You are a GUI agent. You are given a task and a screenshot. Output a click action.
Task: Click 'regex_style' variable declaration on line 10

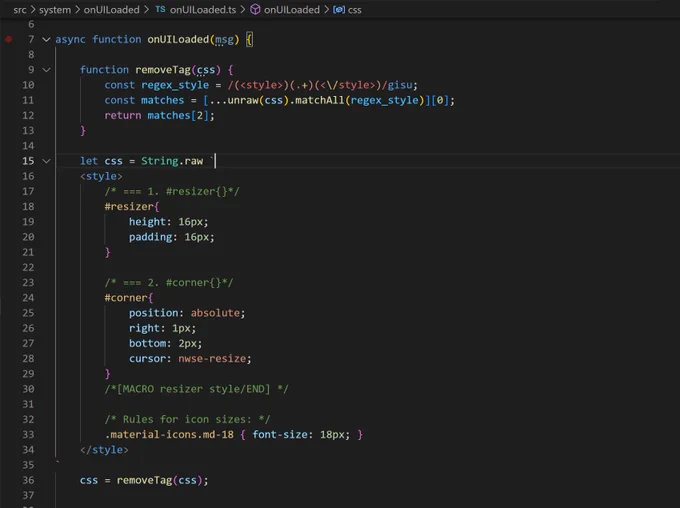pos(175,85)
